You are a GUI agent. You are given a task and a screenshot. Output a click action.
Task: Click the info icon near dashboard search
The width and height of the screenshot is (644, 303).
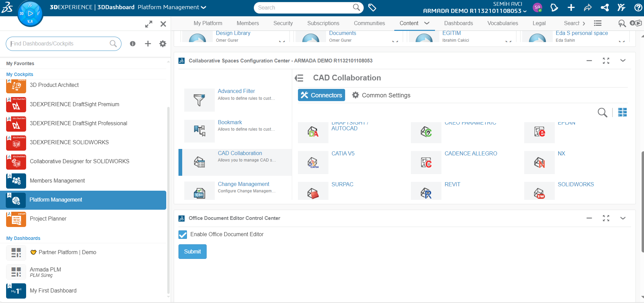coord(133,43)
